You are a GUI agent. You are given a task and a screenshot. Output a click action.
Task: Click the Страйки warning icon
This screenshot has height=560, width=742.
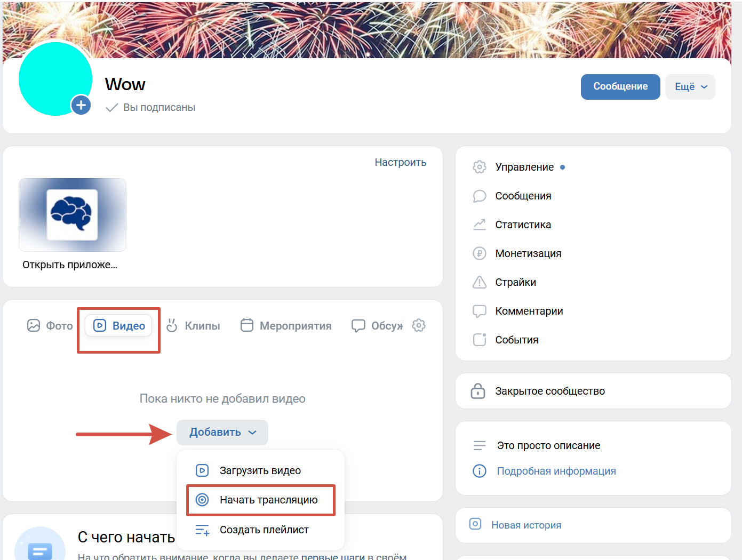tap(480, 282)
